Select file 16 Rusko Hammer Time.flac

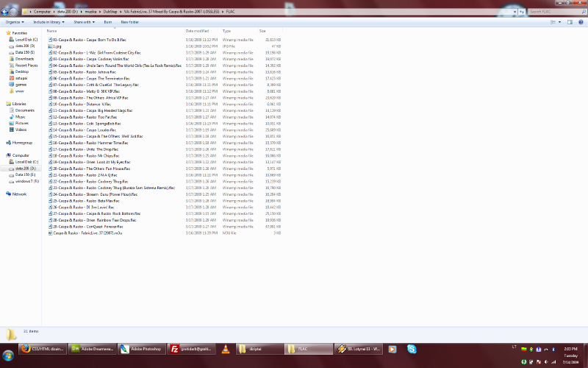(x=88, y=143)
